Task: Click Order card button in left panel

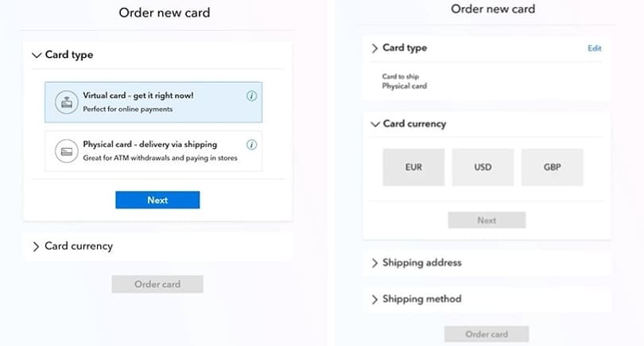Action: [157, 284]
